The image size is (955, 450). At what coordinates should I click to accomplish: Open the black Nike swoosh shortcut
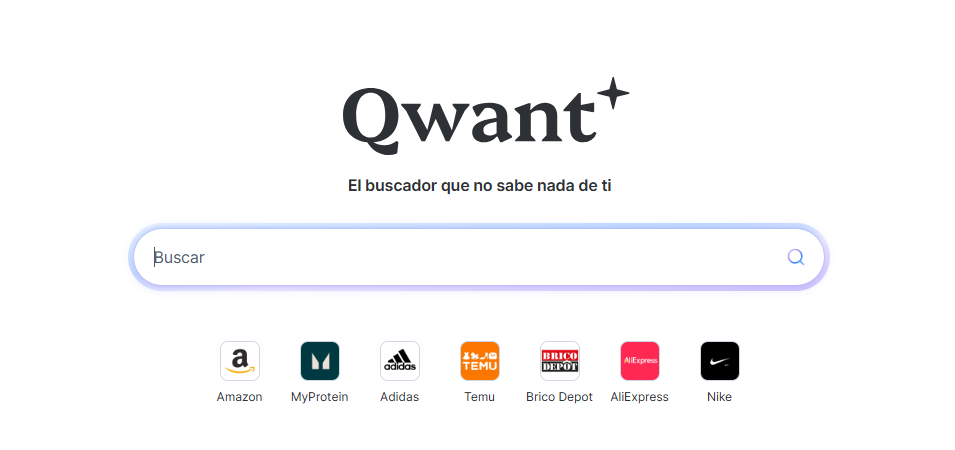[x=719, y=360]
